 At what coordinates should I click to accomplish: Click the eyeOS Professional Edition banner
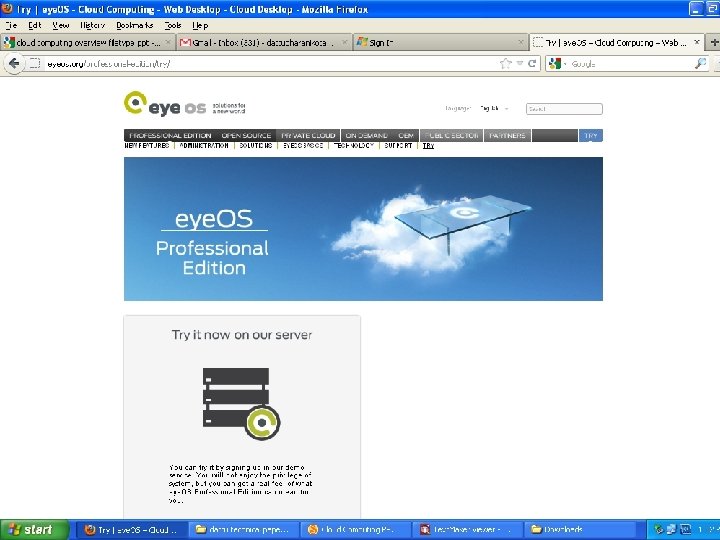[363, 229]
